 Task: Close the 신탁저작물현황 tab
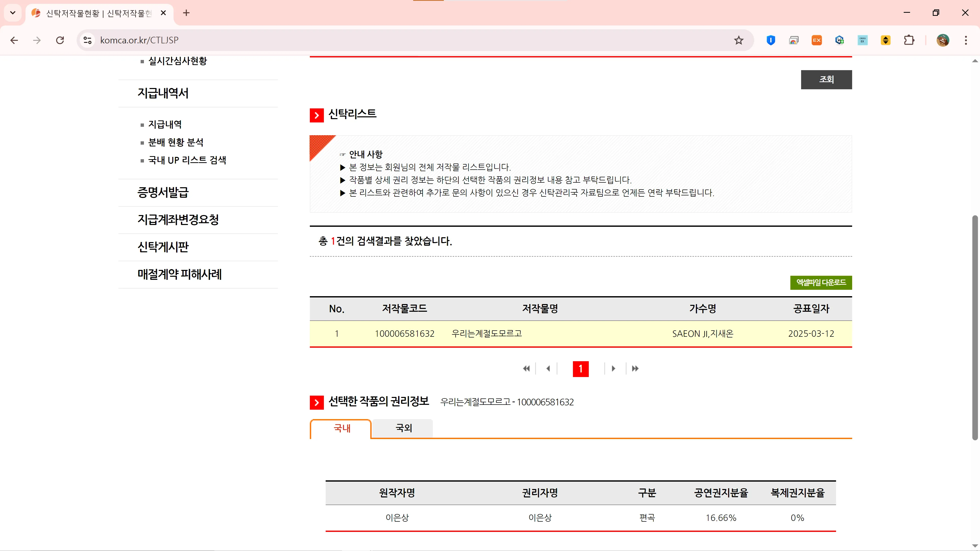[x=163, y=13]
